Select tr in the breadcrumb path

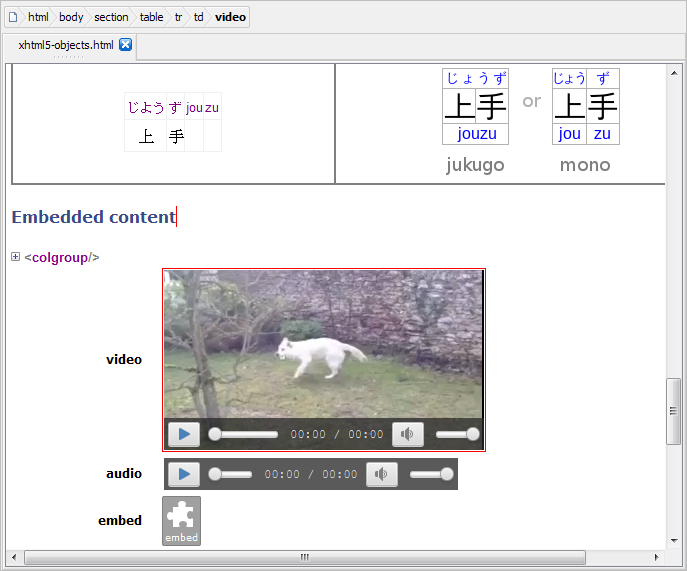tap(178, 17)
